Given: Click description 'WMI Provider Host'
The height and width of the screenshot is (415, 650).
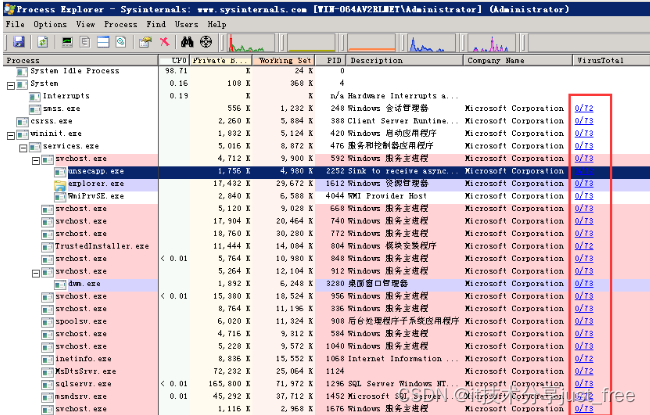Looking at the screenshot, I should (387, 196).
